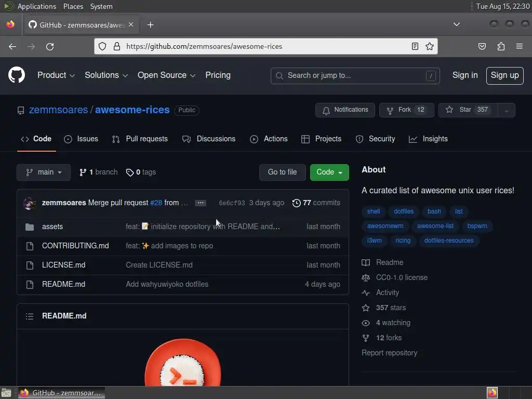532x399 pixels.
Task: Click Sign in
Action: 465,75
